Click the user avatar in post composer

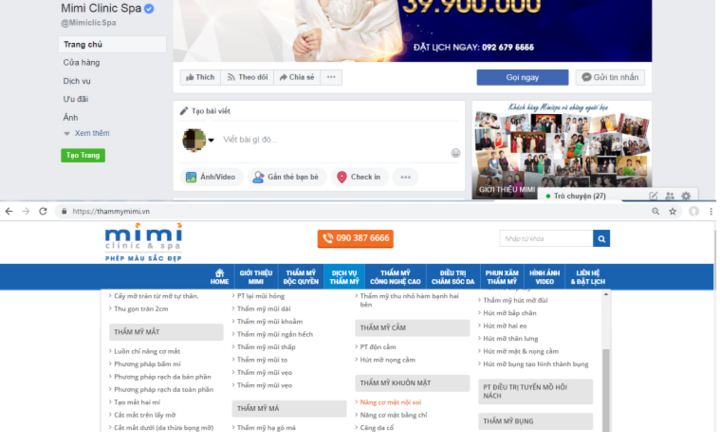[x=194, y=140]
